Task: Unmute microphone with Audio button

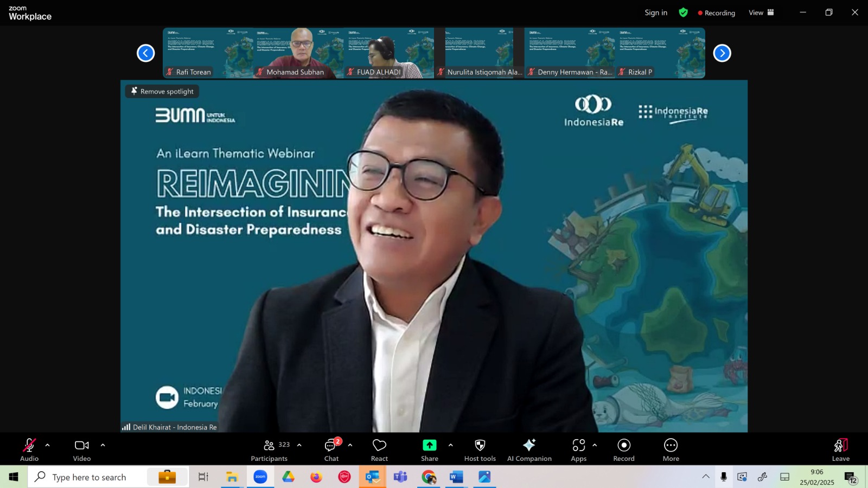Action: coord(29,450)
